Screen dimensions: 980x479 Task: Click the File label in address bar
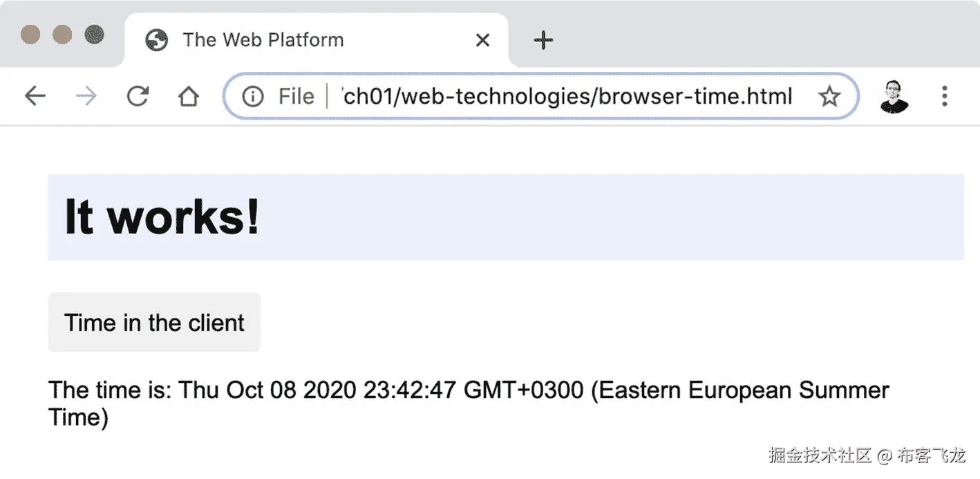click(296, 96)
